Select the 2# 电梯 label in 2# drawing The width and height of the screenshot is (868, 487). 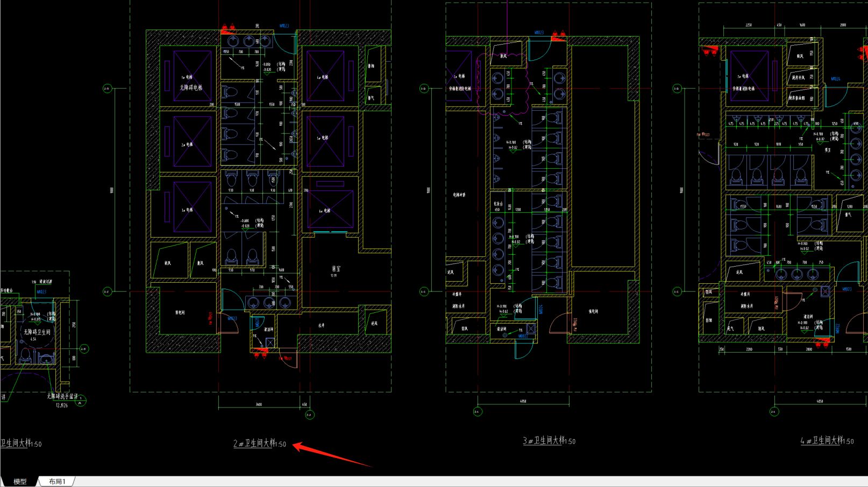point(187,145)
